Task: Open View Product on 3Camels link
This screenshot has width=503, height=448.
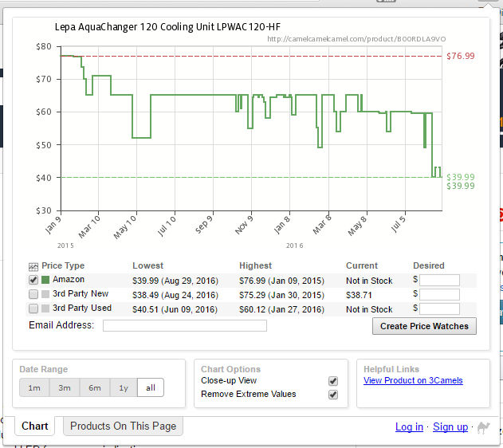Action: [413, 381]
